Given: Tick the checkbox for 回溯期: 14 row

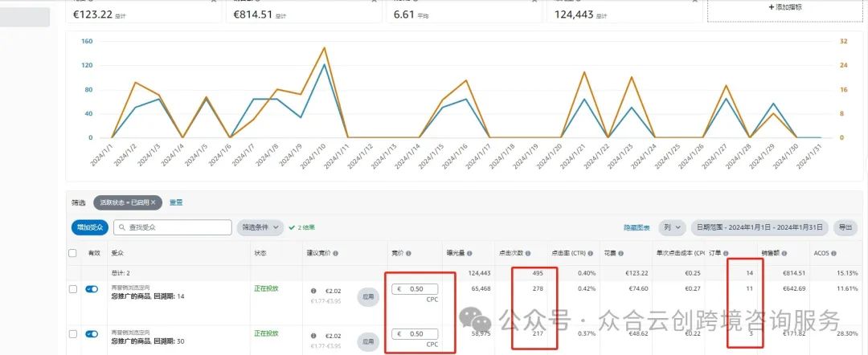Looking at the screenshot, I should pyautogui.click(x=72, y=289).
